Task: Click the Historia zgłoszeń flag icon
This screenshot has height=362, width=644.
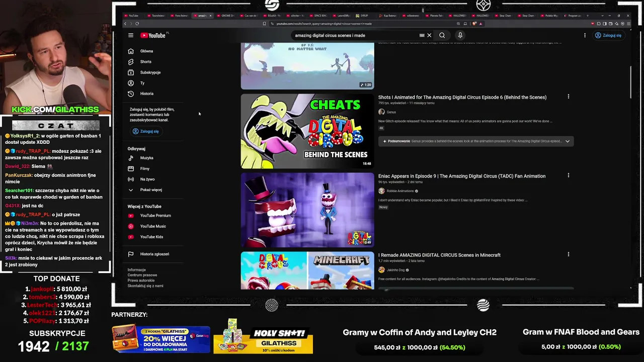Action: pyautogui.click(x=131, y=254)
